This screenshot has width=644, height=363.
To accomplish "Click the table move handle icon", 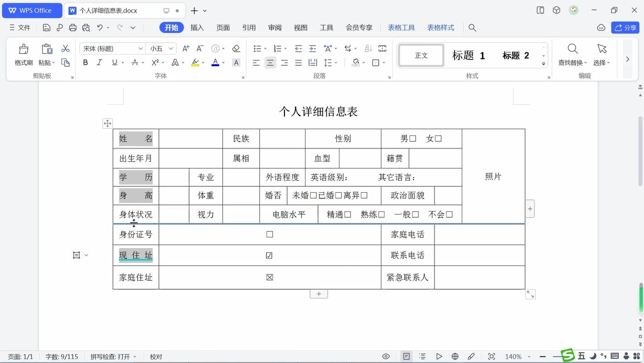I will (107, 123).
